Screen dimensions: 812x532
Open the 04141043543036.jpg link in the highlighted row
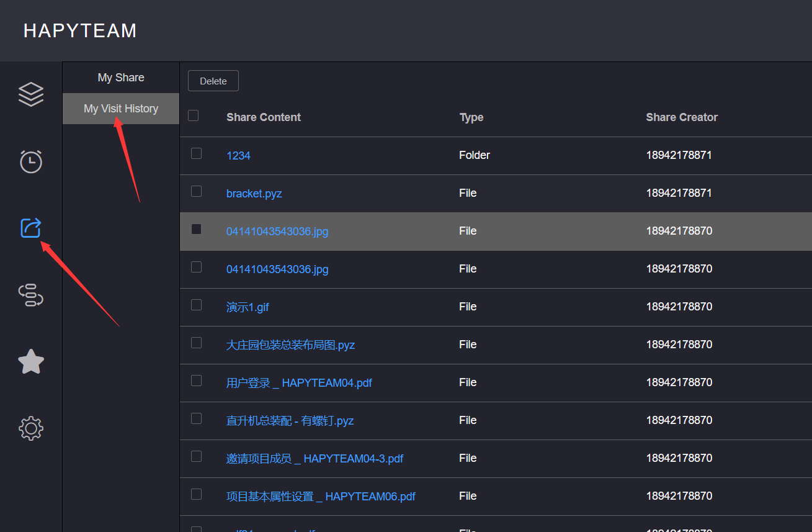(277, 232)
